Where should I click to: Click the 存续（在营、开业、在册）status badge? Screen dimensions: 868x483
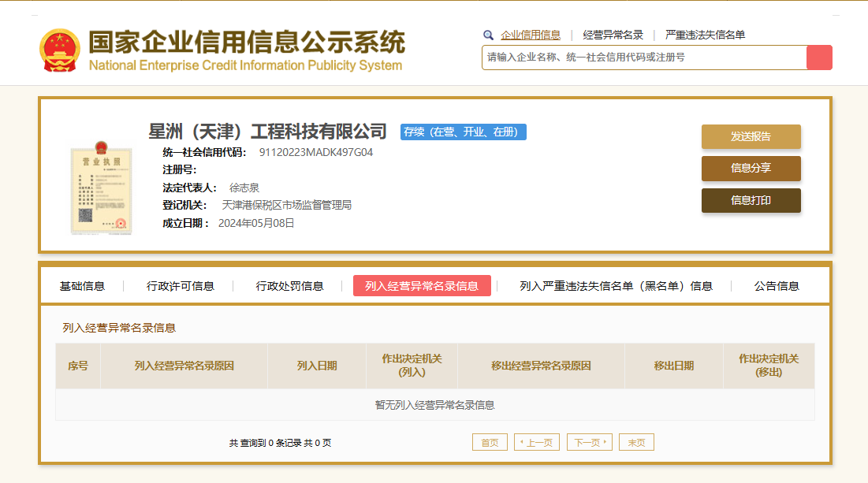[x=464, y=132]
